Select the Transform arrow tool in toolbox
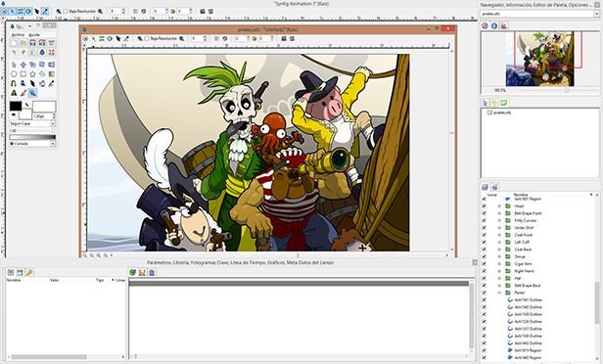Image resolution: width=603 pixels, height=364 pixels. (x=14, y=65)
